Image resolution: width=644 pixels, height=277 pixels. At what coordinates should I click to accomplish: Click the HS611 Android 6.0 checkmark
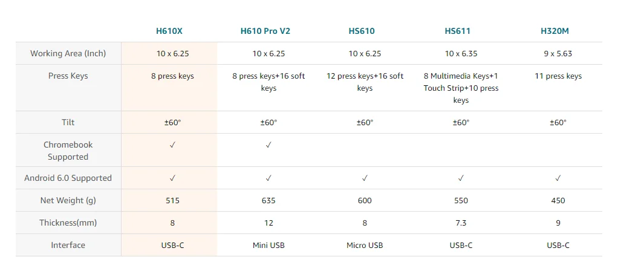(461, 178)
